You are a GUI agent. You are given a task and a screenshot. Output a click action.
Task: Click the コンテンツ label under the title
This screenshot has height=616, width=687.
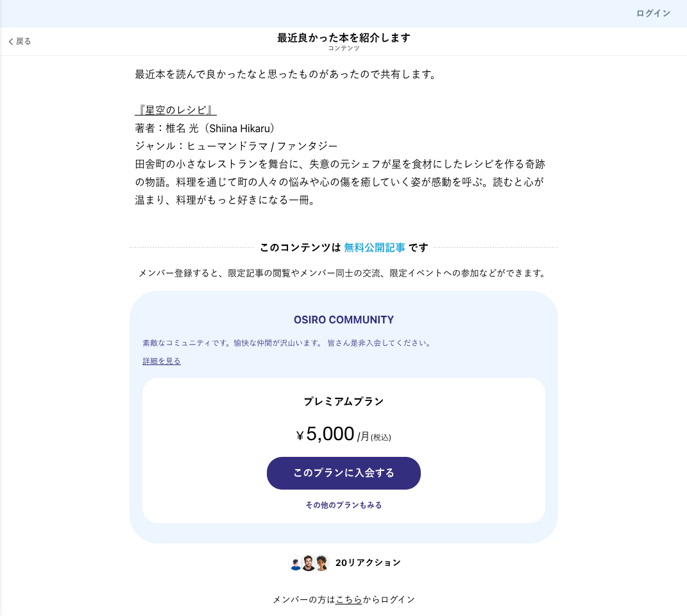tap(343, 48)
